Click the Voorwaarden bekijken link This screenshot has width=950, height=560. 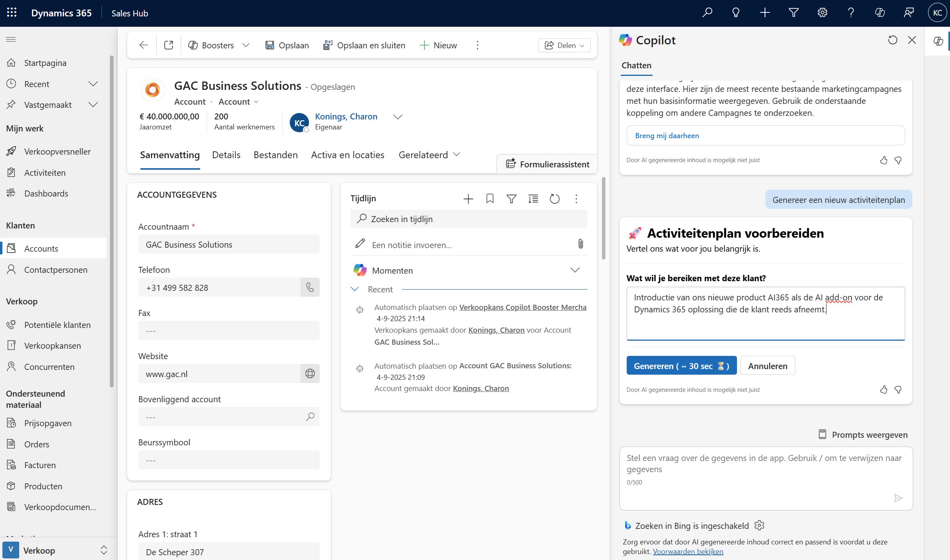tap(688, 551)
